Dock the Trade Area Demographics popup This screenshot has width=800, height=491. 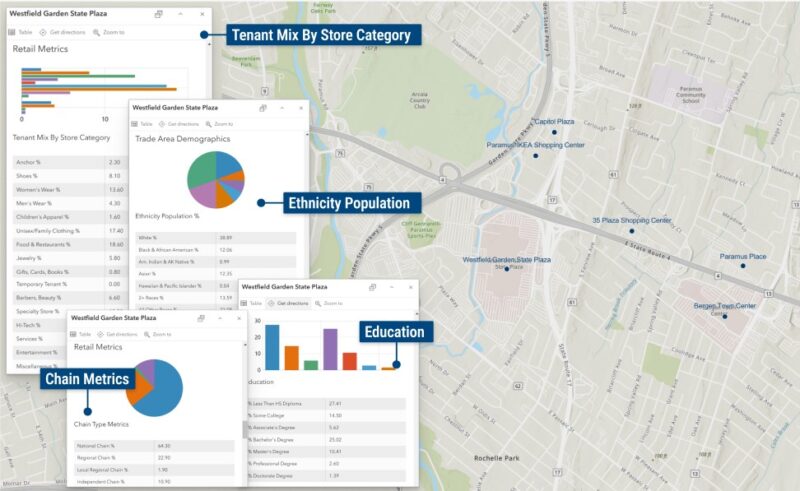[x=263, y=107]
